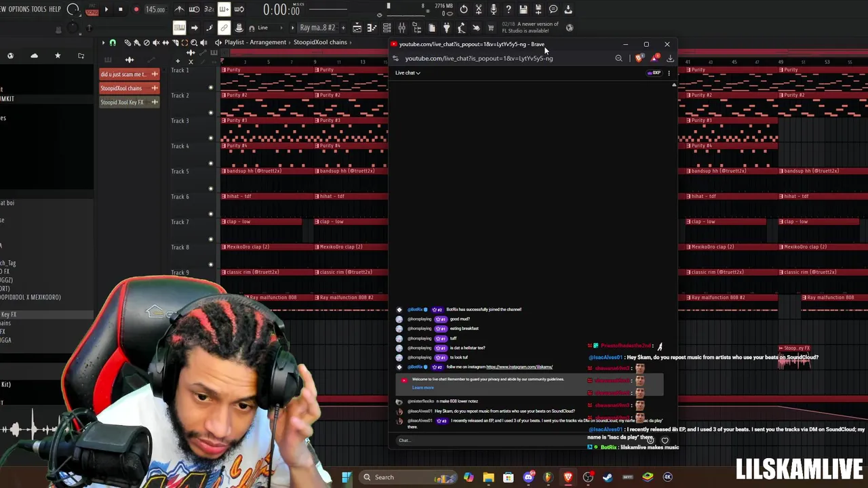Screen dimensions: 868x488
Task: Click the heart reaction icon in chat
Action: click(665, 441)
